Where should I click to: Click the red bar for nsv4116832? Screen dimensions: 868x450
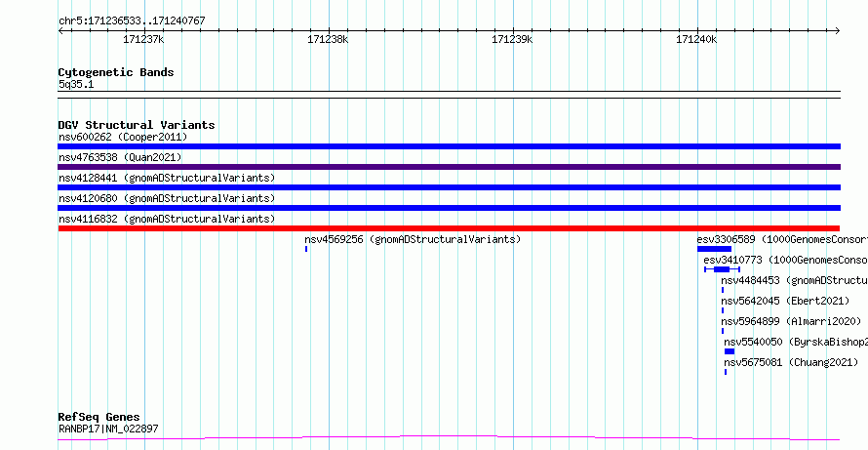tap(449, 228)
